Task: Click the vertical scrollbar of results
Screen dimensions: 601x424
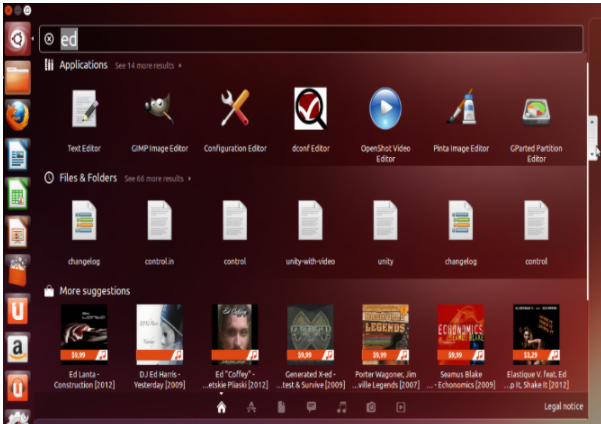Action: [587, 180]
